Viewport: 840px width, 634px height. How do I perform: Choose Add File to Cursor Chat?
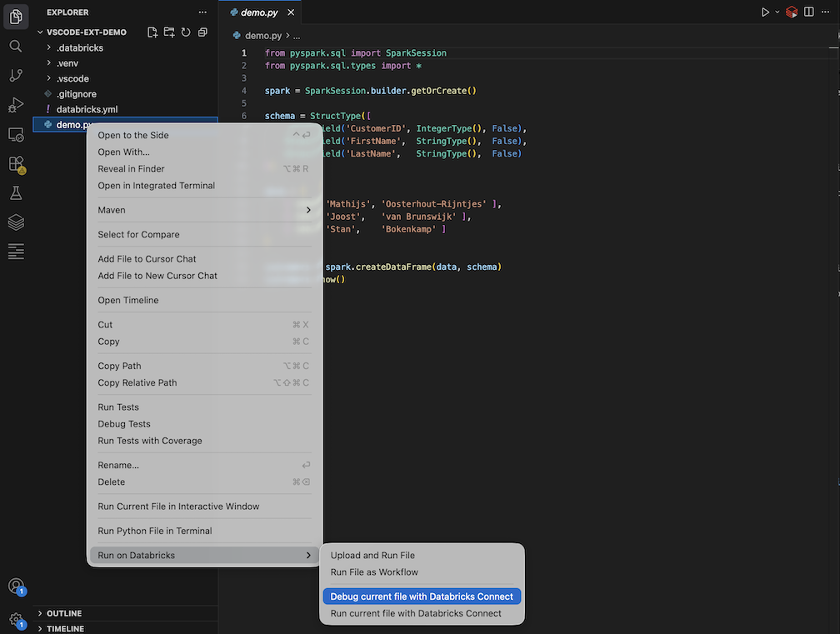point(204,258)
